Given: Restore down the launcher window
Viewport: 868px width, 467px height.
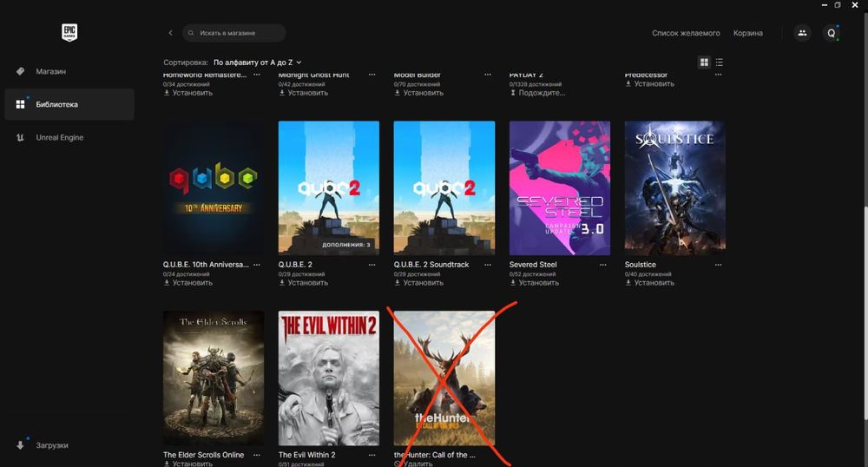Looking at the screenshot, I should (838, 5).
